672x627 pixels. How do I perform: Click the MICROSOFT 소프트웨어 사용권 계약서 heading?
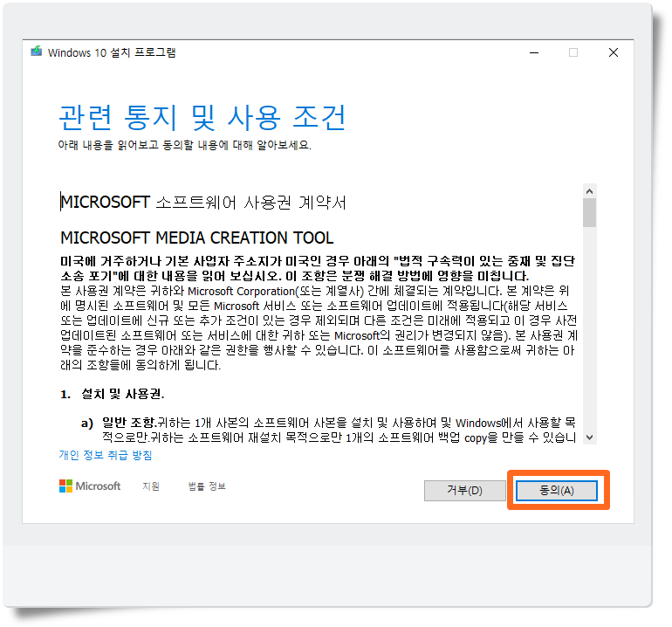tap(203, 202)
